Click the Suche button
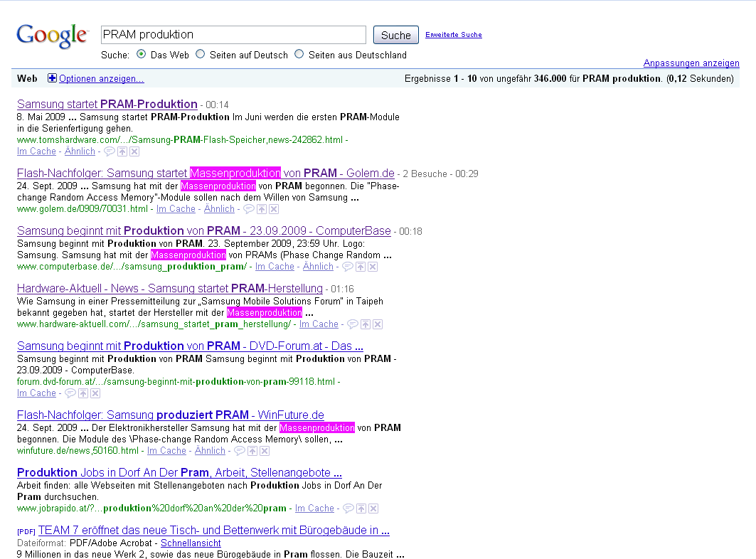 (396, 35)
